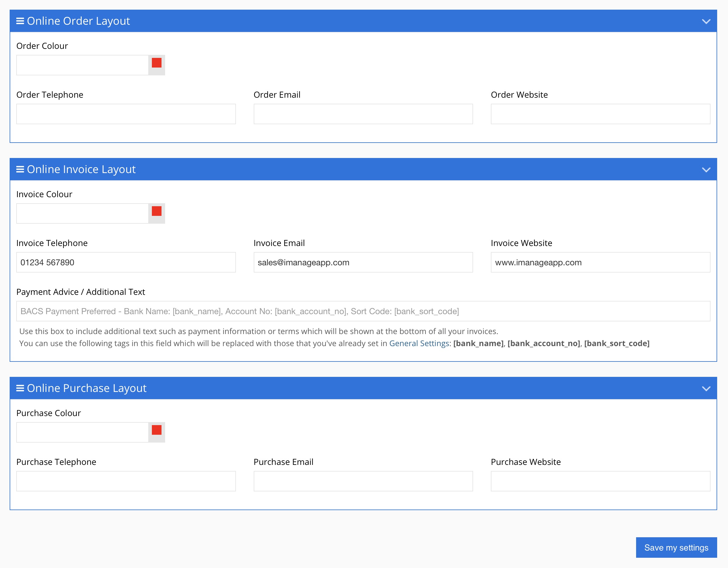
Task: Open the Purchase Colour red swatch picker
Action: tap(156, 430)
